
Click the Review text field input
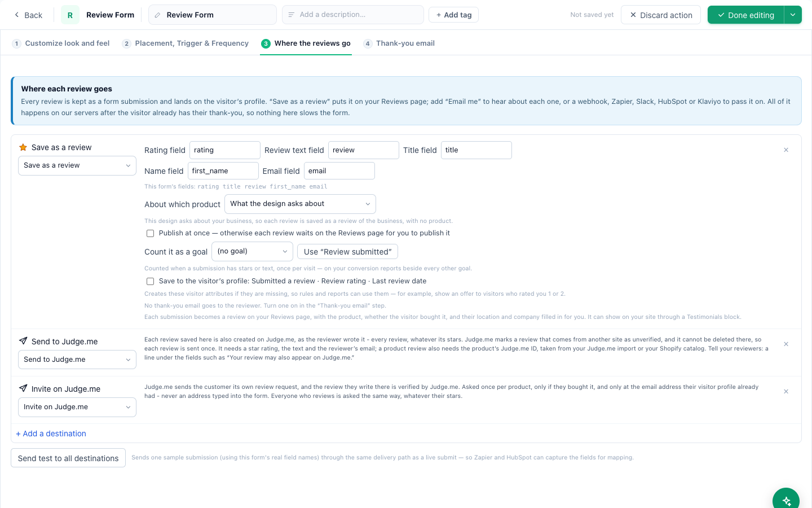click(364, 150)
